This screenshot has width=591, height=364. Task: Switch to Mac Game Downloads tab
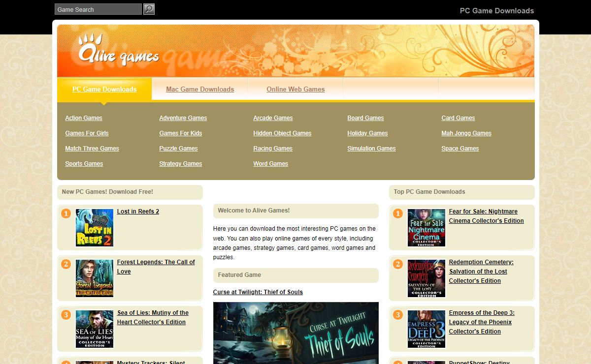point(200,89)
